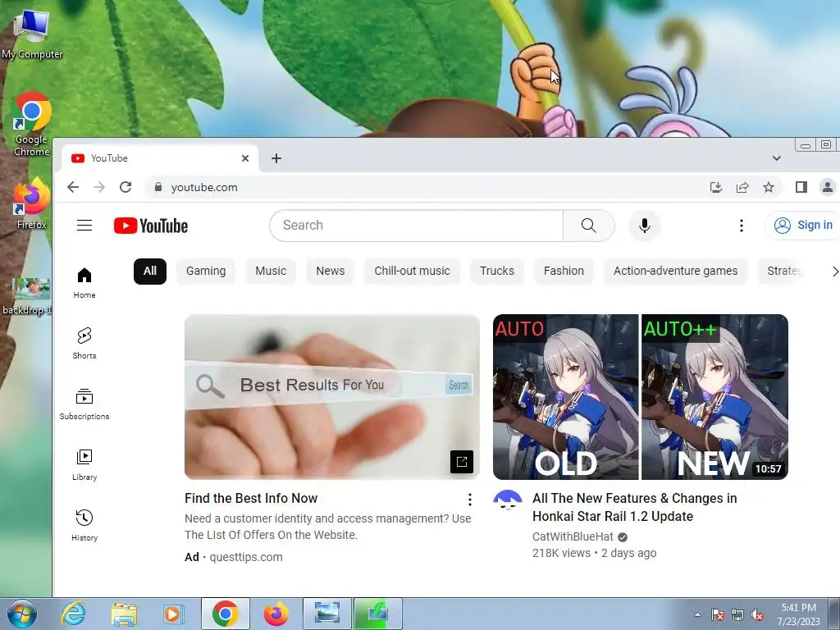Image resolution: width=840 pixels, height=630 pixels.
Task: Select the Fashion chip
Action: tap(564, 271)
